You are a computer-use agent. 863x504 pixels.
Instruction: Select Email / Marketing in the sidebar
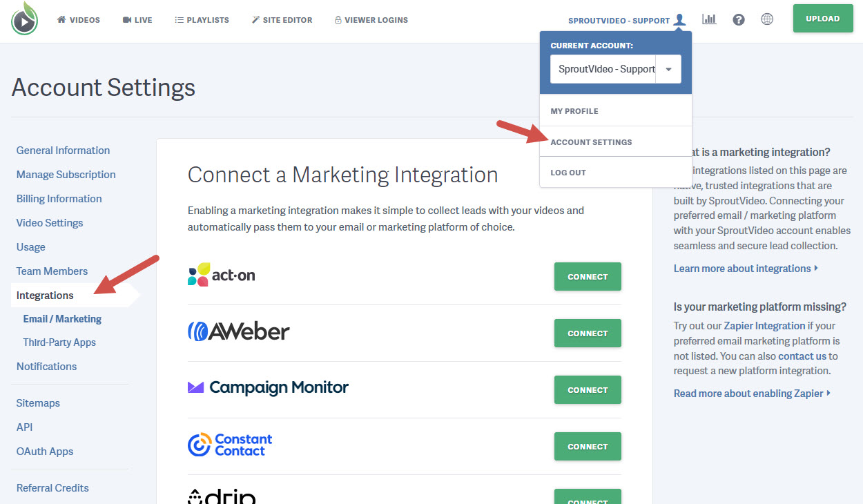tap(61, 319)
